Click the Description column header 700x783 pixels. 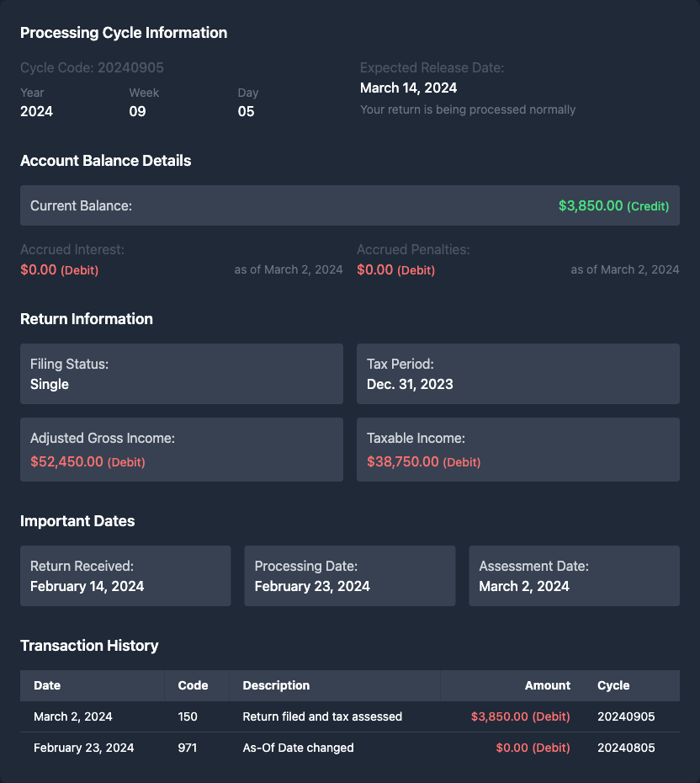[x=276, y=685]
